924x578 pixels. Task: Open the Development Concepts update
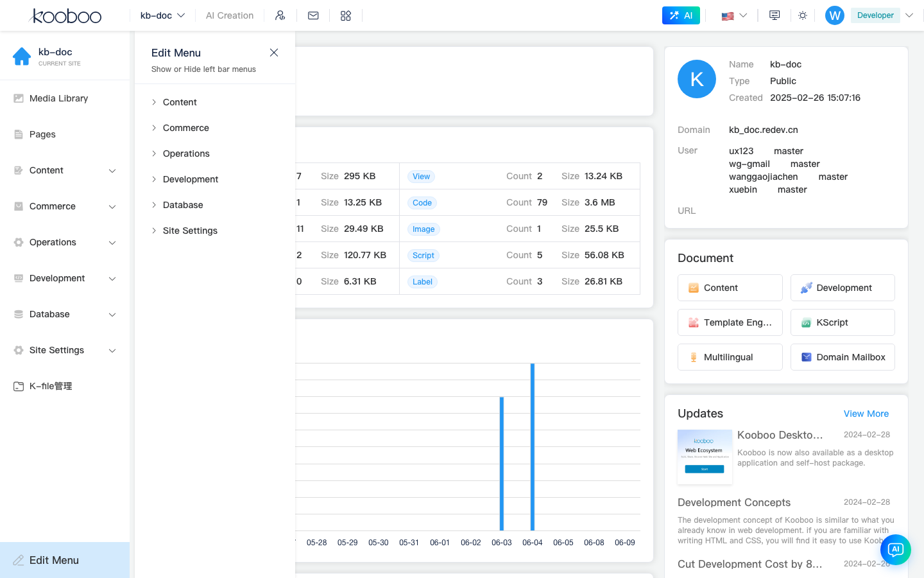coord(734,502)
